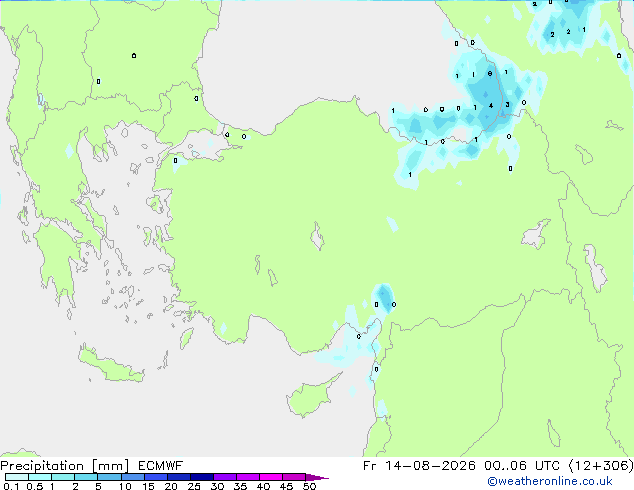Click the "ECMWF" model label
The image size is (634, 490).
tap(161, 466)
